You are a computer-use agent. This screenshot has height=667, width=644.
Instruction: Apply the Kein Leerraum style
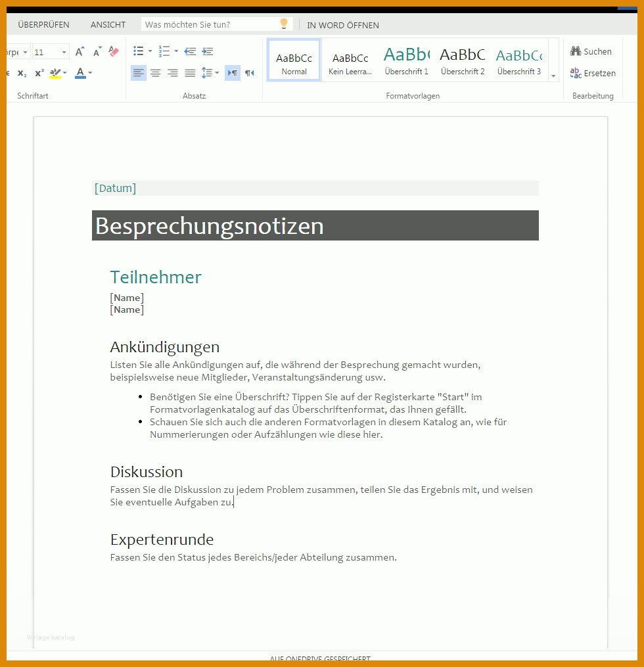[350, 60]
